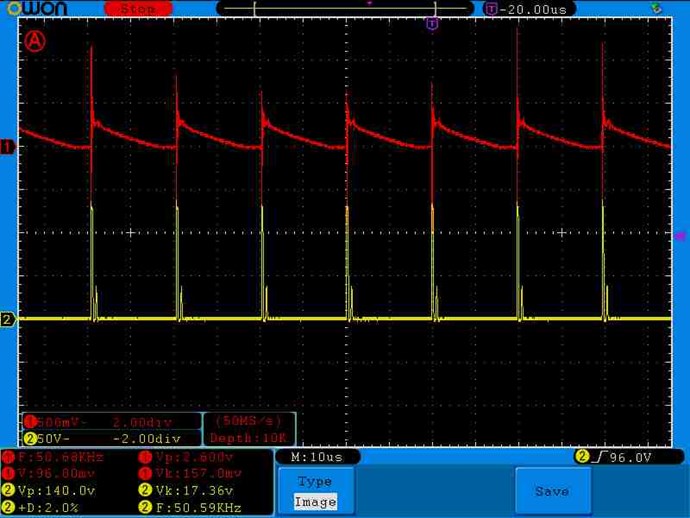The width and height of the screenshot is (690, 518).
Task: Click the purple T trigger position marker
Action: pos(433,23)
